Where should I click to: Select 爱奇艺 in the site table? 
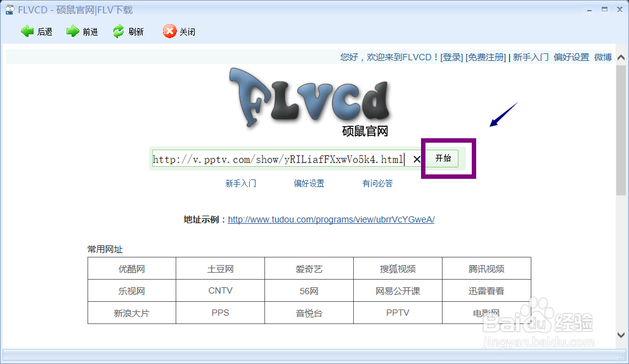tap(309, 268)
